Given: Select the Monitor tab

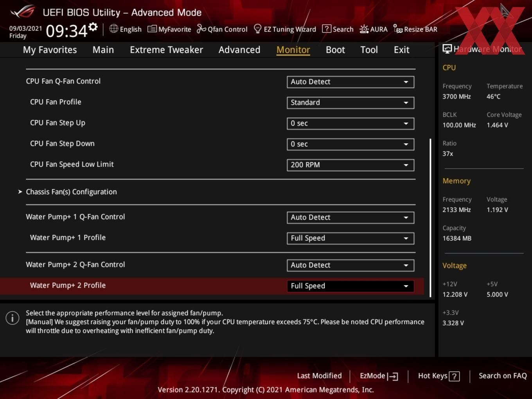Looking at the screenshot, I should pyautogui.click(x=293, y=50).
